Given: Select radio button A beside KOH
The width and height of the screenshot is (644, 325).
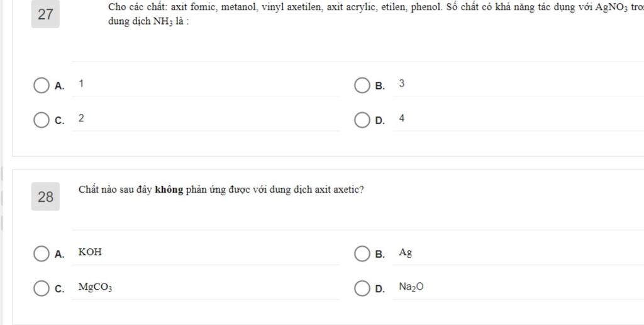Looking at the screenshot, I should coord(41,254).
